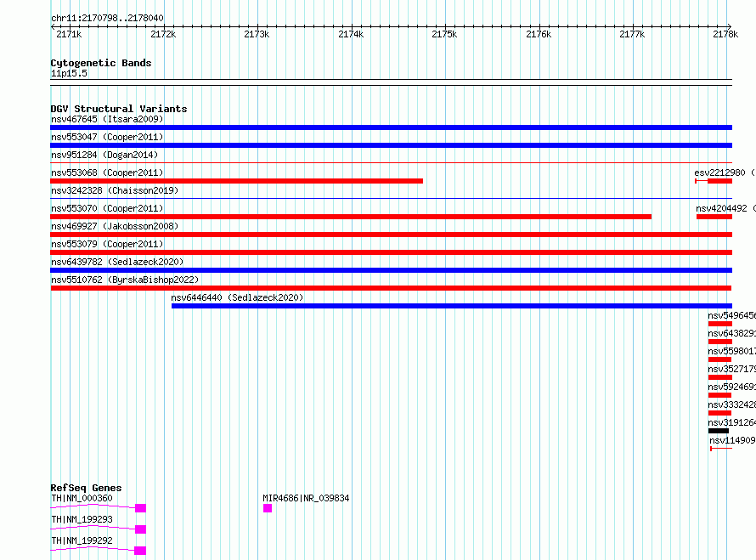The image size is (756, 560).
Task: Open the TH|NM_000360 gene label
Action: pyautogui.click(x=82, y=498)
